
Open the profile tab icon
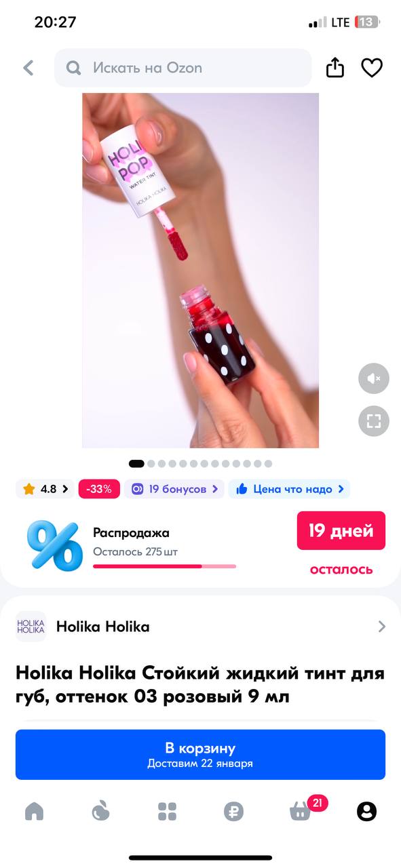366,811
